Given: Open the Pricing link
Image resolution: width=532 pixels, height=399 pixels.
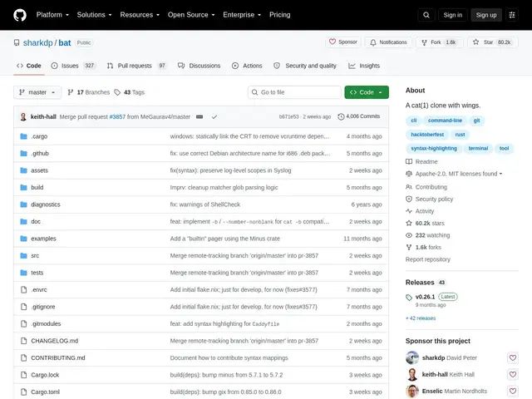Looking at the screenshot, I should pos(280,15).
